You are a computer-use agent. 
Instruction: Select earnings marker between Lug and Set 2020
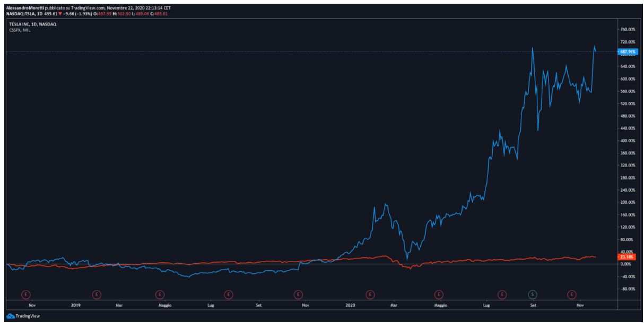pyautogui.click(x=502, y=294)
